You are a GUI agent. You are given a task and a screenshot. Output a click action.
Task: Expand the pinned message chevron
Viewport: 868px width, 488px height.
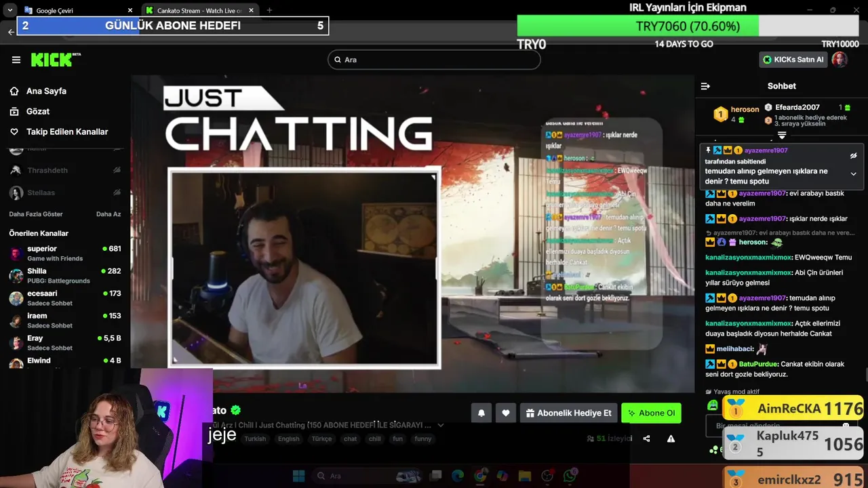[x=854, y=174]
